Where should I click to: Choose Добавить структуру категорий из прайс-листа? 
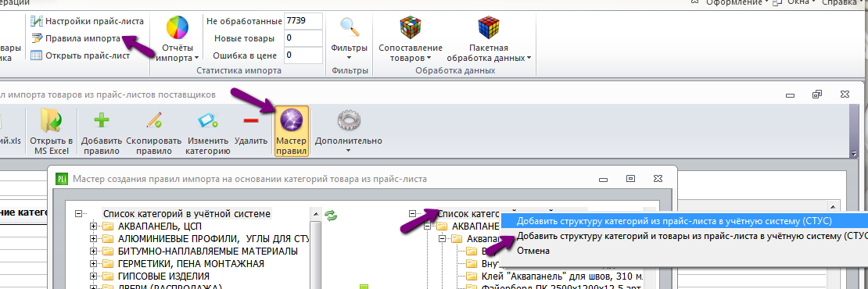click(684, 220)
